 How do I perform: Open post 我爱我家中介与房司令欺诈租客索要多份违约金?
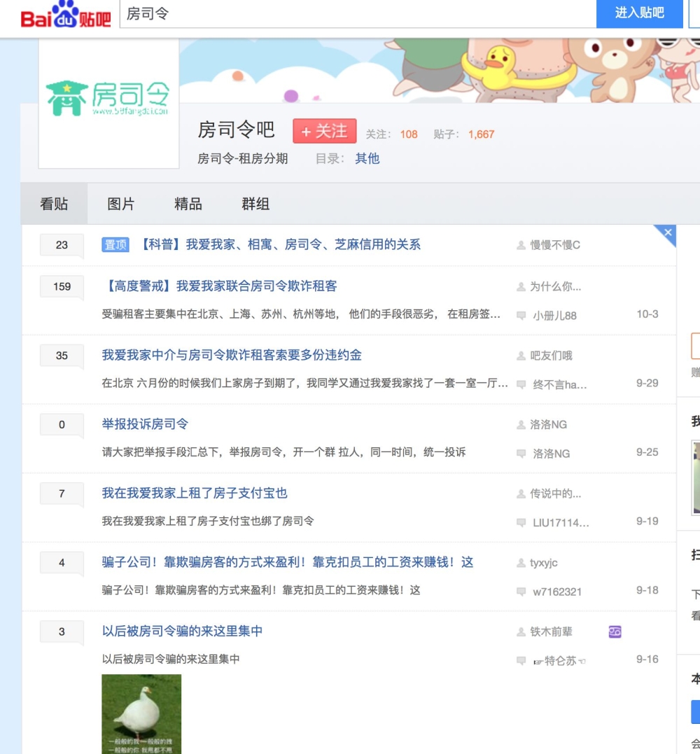point(232,356)
